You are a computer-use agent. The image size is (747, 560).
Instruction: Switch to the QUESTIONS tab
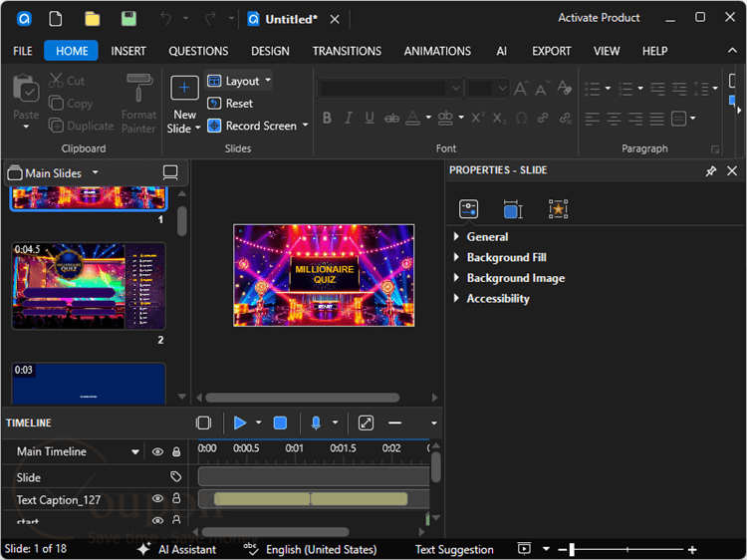click(x=198, y=51)
